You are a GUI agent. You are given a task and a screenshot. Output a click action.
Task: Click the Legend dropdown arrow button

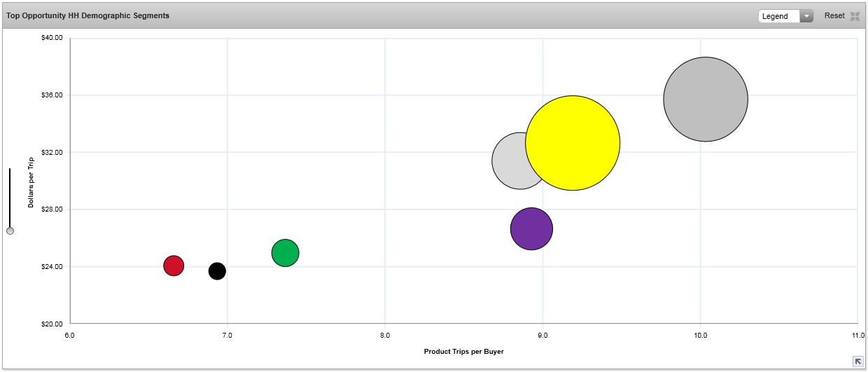click(x=806, y=16)
